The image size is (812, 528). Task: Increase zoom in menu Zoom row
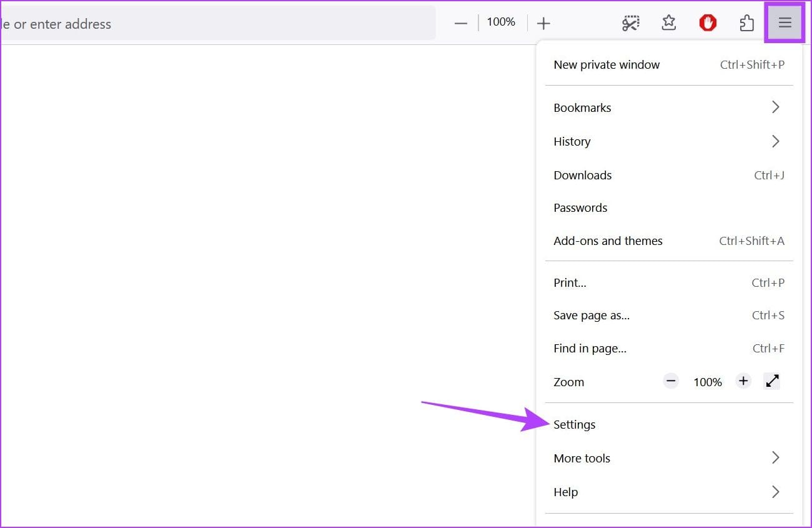[x=743, y=381]
